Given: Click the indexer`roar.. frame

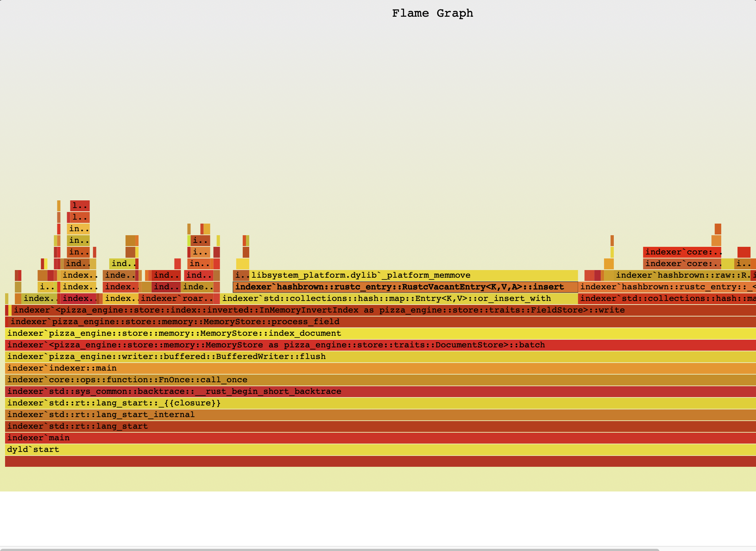Looking at the screenshot, I should [x=176, y=298].
